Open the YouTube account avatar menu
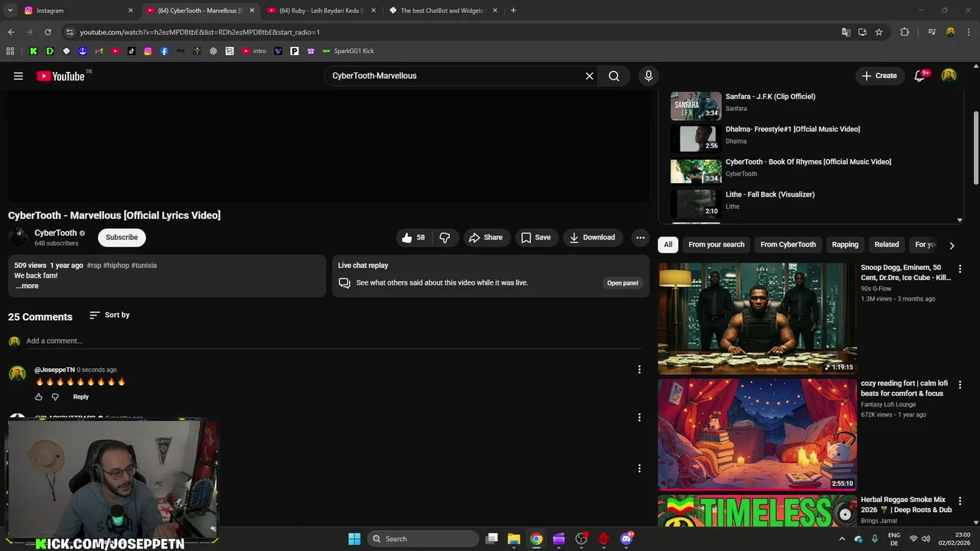The height and width of the screenshot is (551, 980). (x=949, y=76)
